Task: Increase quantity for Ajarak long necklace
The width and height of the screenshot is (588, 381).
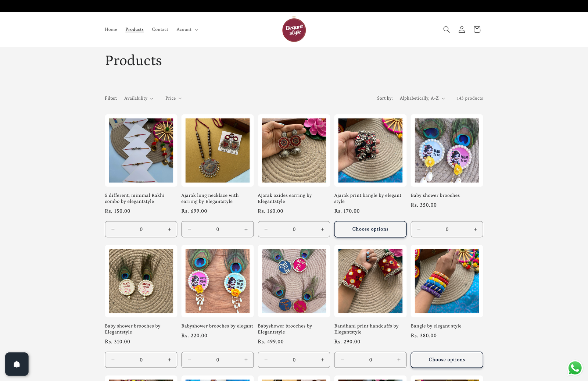Action: pyautogui.click(x=246, y=229)
